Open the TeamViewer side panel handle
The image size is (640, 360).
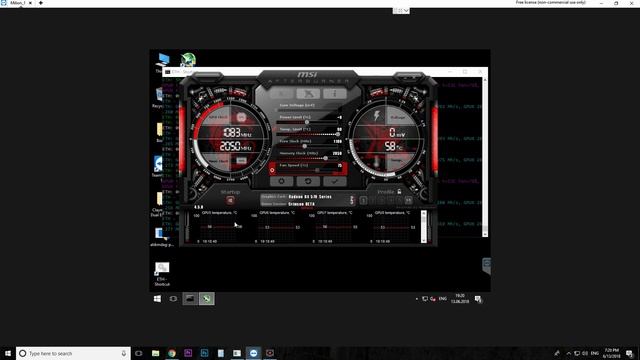coord(486,265)
